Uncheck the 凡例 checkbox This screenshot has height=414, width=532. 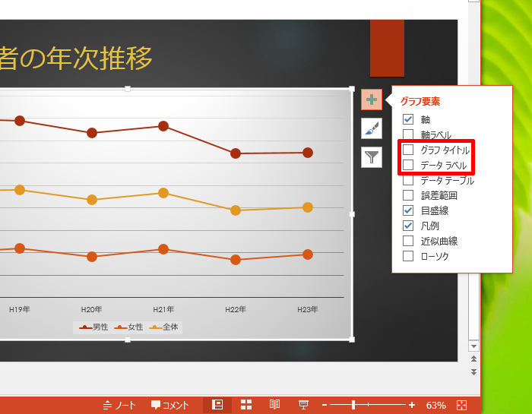pyautogui.click(x=408, y=226)
